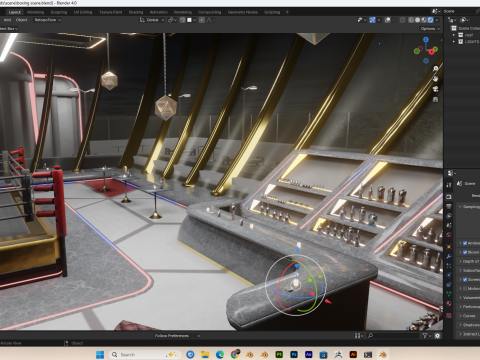Toggle the camera view icon
Screen dimensions: 480x360
[435, 89]
